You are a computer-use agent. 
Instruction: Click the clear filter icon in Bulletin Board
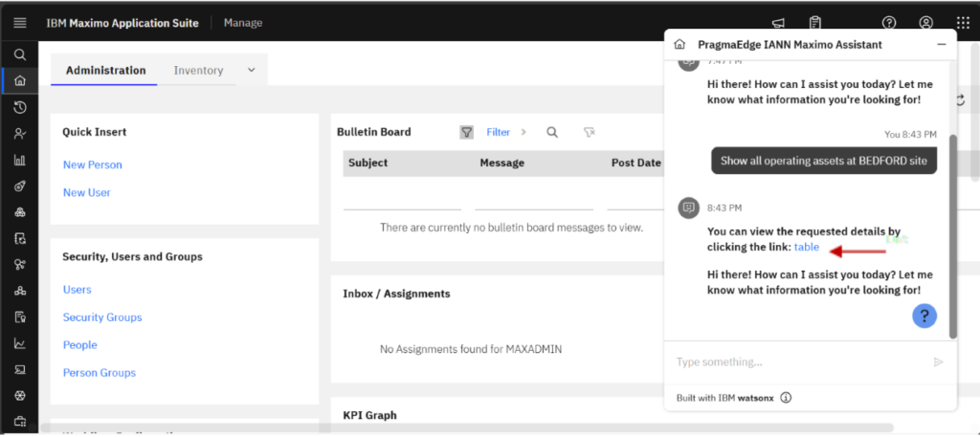(589, 132)
